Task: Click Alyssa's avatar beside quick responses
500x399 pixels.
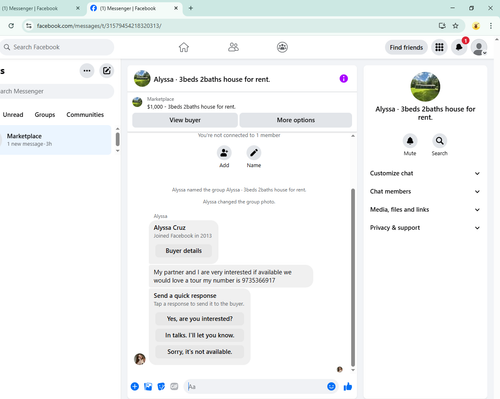Action: 140,359
